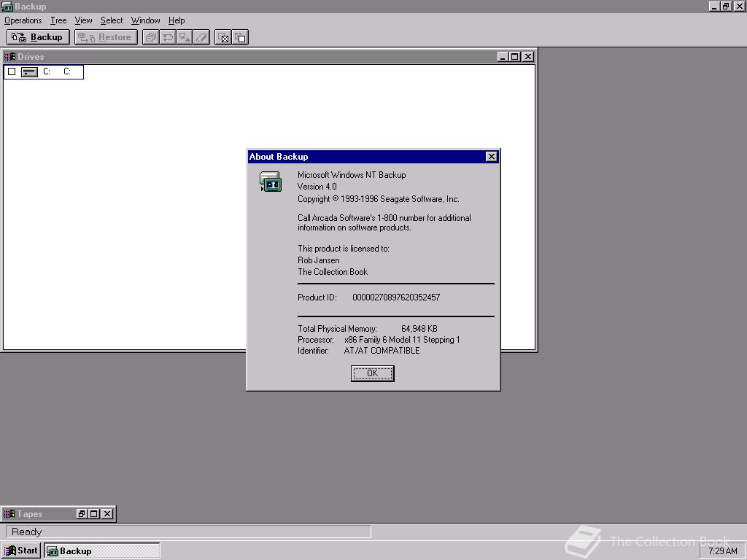Click the 'Microsoft Windows NT Backup' text
This screenshot has width=747, height=560.
click(x=352, y=175)
